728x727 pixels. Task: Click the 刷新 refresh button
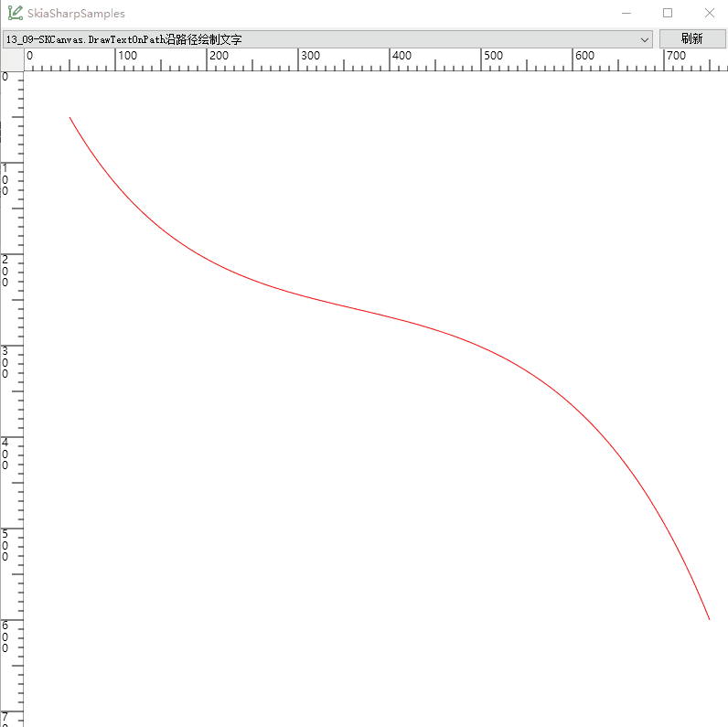691,38
